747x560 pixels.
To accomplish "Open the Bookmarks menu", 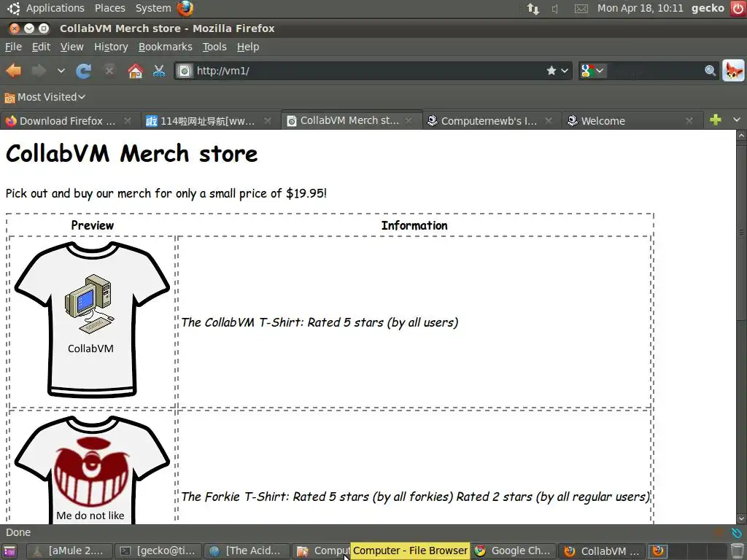I will pos(166,47).
